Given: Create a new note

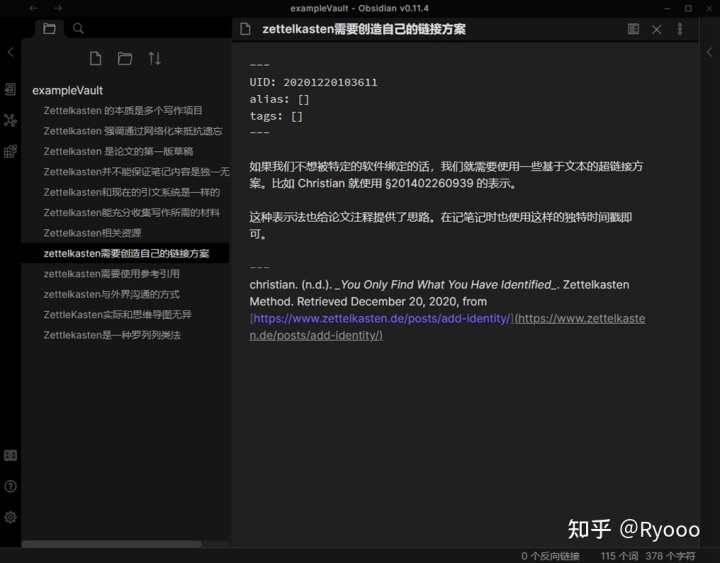Looking at the screenshot, I should (x=96, y=59).
